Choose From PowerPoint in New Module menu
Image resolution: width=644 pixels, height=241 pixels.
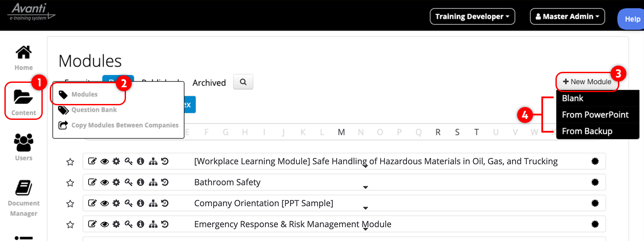pyautogui.click(x=595, y=115)
